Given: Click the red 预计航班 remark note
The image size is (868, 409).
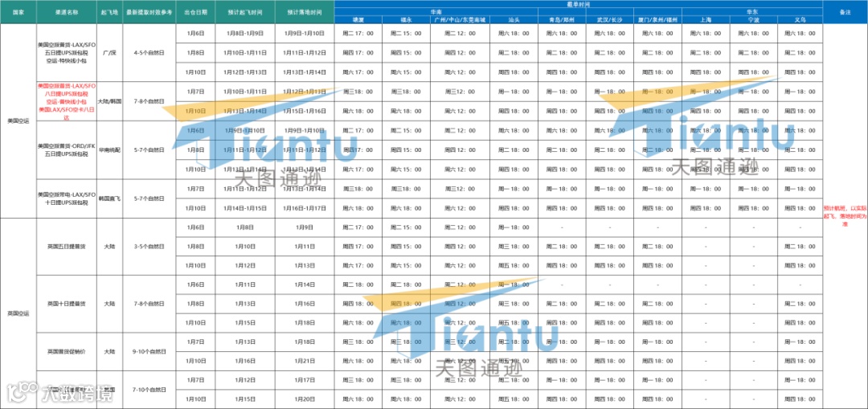Looking at the screenshot, I should pos(845,215).
